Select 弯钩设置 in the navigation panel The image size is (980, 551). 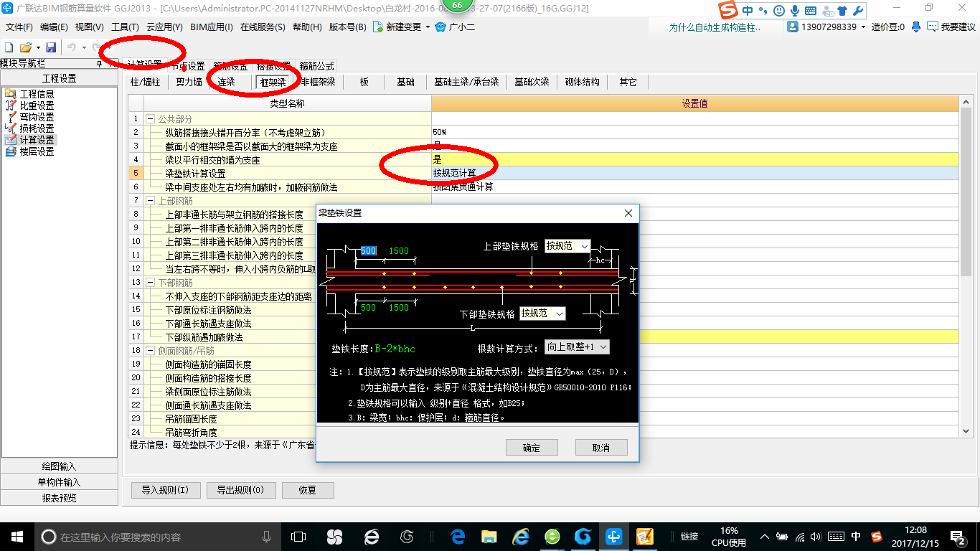point(37,117)
